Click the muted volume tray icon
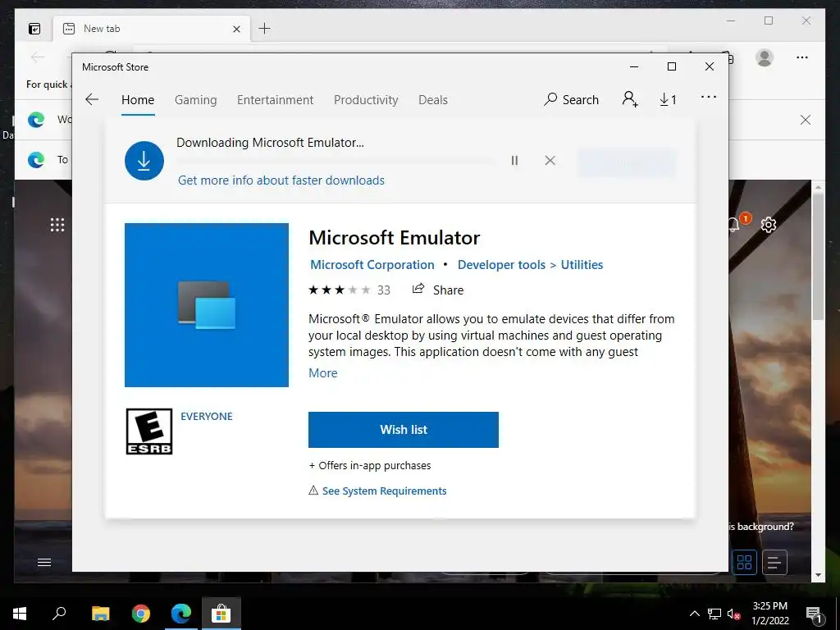Viewport: 840px width, 630px height. click(733, 614)
